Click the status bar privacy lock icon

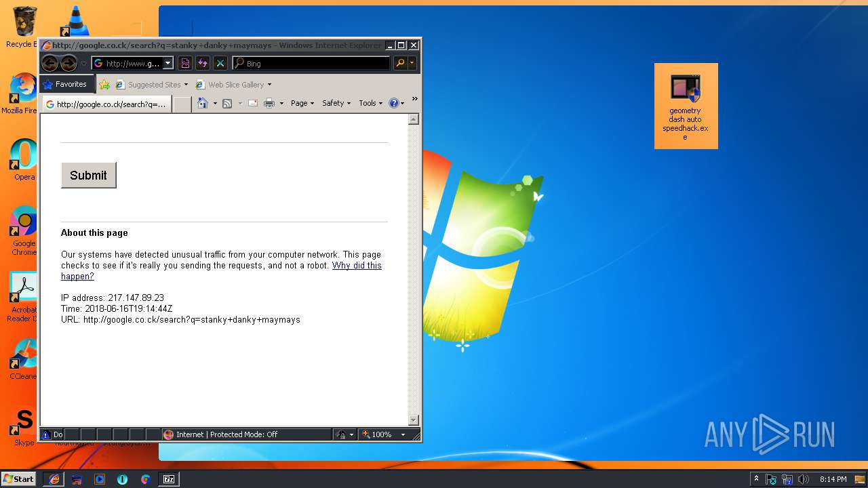tap(341, 434)
